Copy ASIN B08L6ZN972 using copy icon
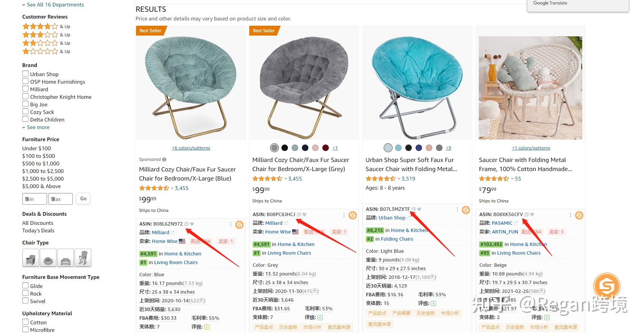 [186, 224]
